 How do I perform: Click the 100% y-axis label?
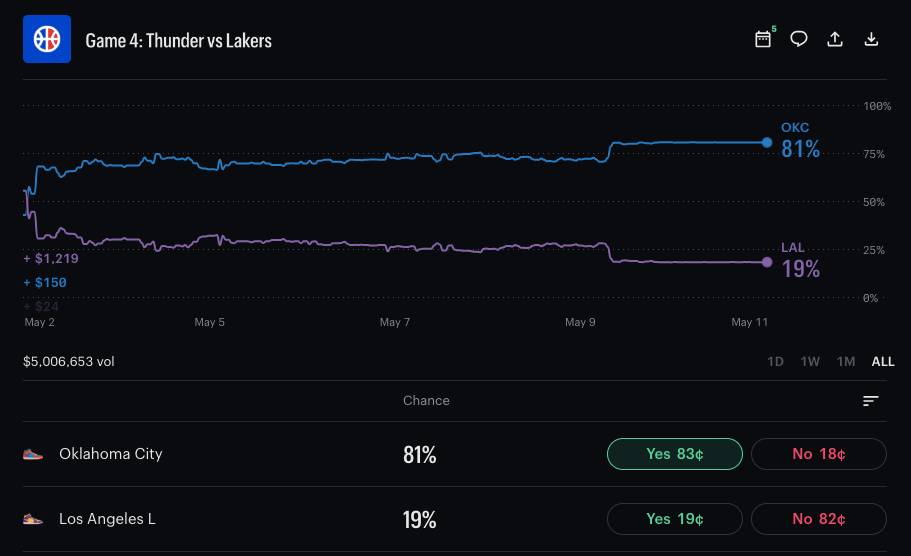877,106
